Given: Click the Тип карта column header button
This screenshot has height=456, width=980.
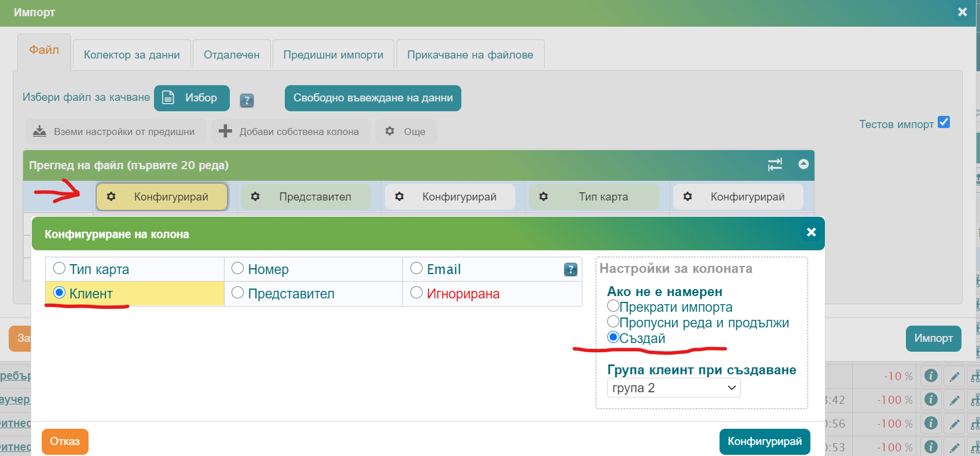Looking at the screenshot, I should coord(594,196).
